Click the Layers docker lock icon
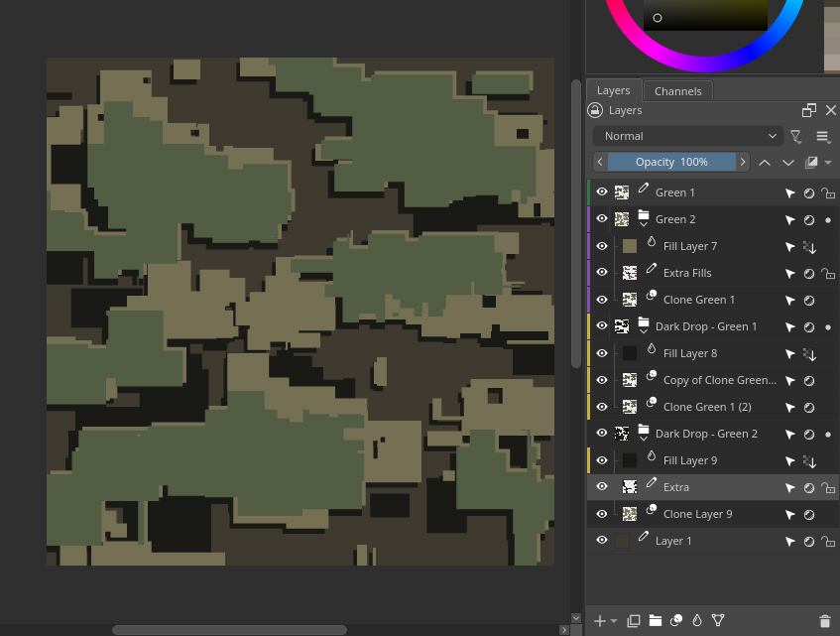The image size is (840, 636). coord(595,111)
